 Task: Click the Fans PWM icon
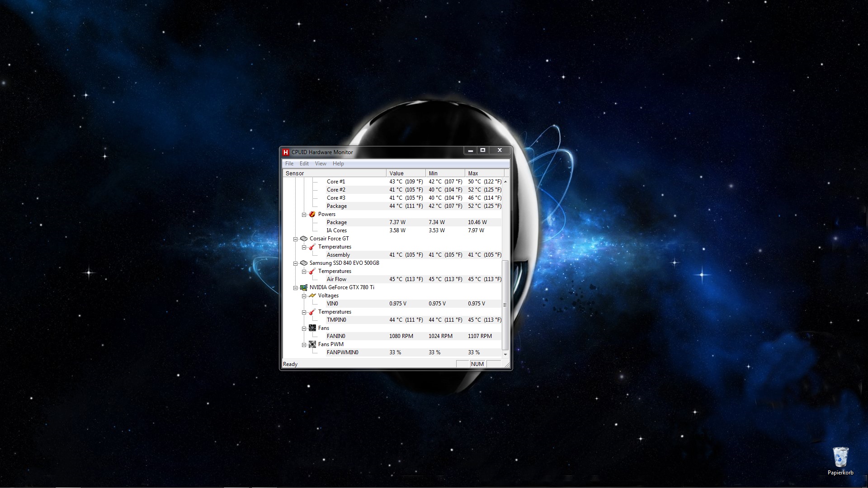click(312, 344)
